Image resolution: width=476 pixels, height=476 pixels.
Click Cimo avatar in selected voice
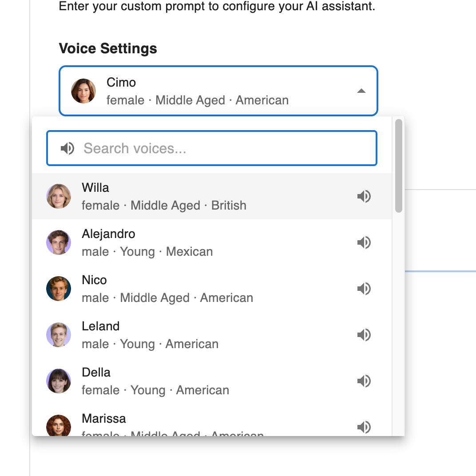pos(83,91)
